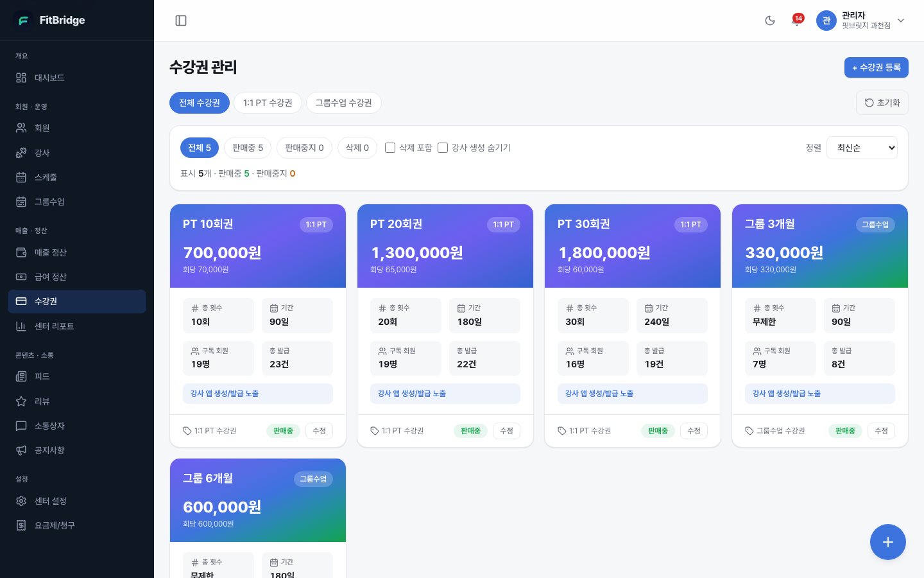
Task: Click the FitBridge logo icon
Action: pos(23,21)
